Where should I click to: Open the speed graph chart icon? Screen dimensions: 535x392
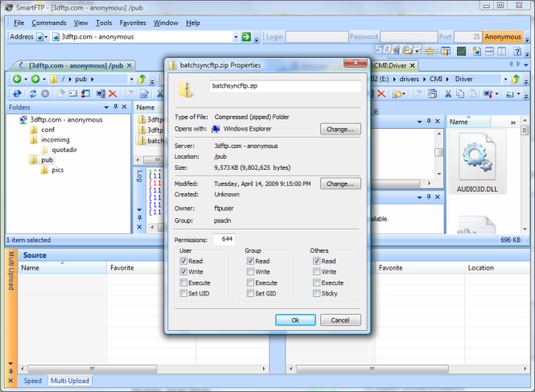[461, 52]
